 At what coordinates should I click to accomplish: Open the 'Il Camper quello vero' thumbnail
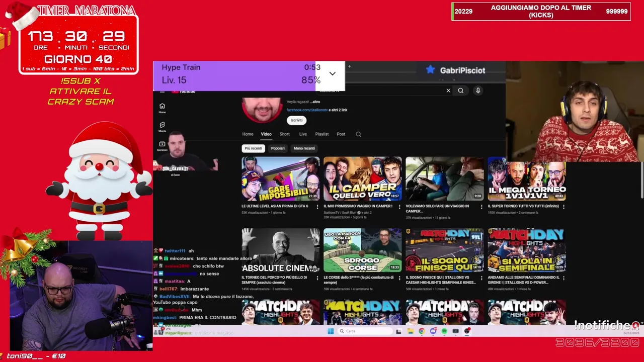[362, 179]
